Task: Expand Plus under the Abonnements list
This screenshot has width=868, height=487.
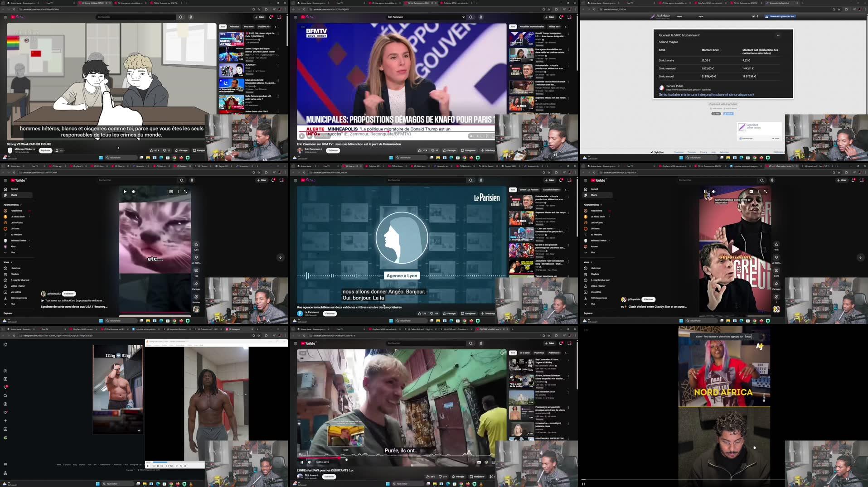Action: tap(13, 252)
